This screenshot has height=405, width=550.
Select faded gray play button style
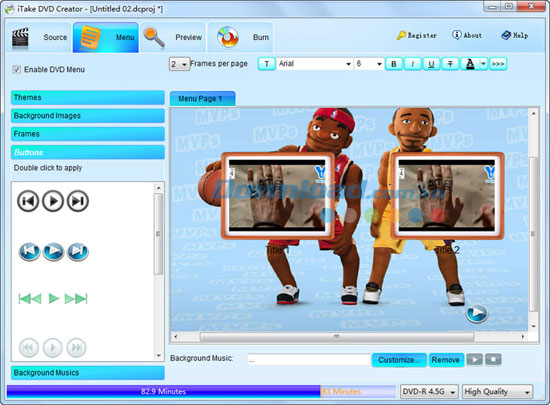click(x=53, y=347)
